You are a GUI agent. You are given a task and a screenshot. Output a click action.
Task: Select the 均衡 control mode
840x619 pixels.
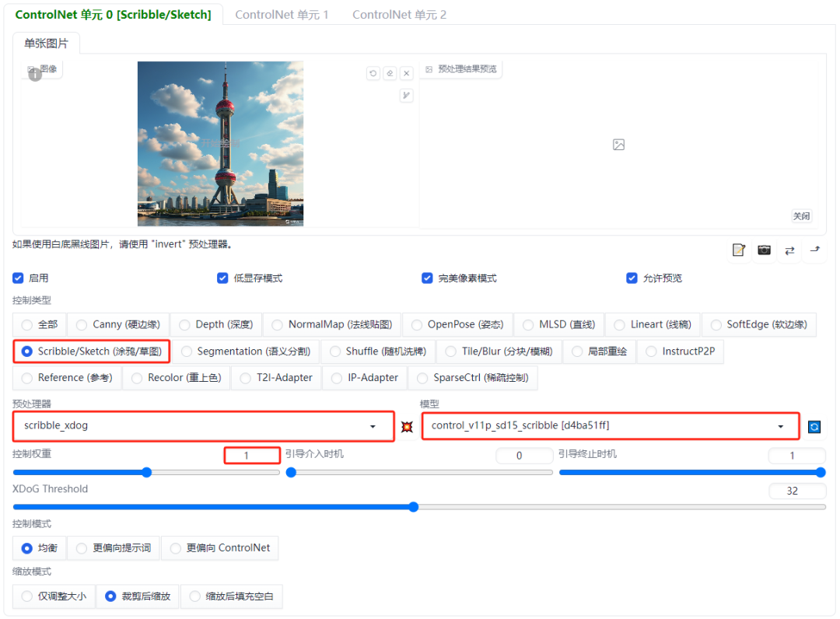tap(39, 548)
